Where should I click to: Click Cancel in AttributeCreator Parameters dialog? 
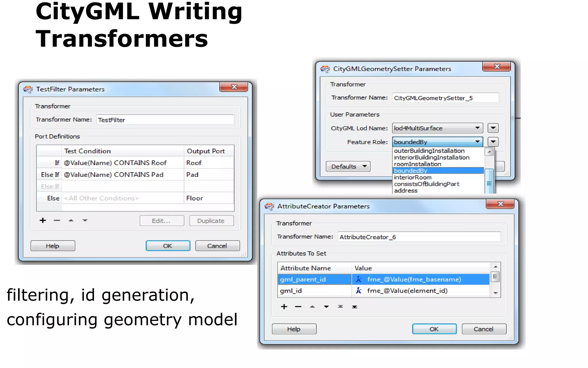pyautogui.click(x=483, y=329)
